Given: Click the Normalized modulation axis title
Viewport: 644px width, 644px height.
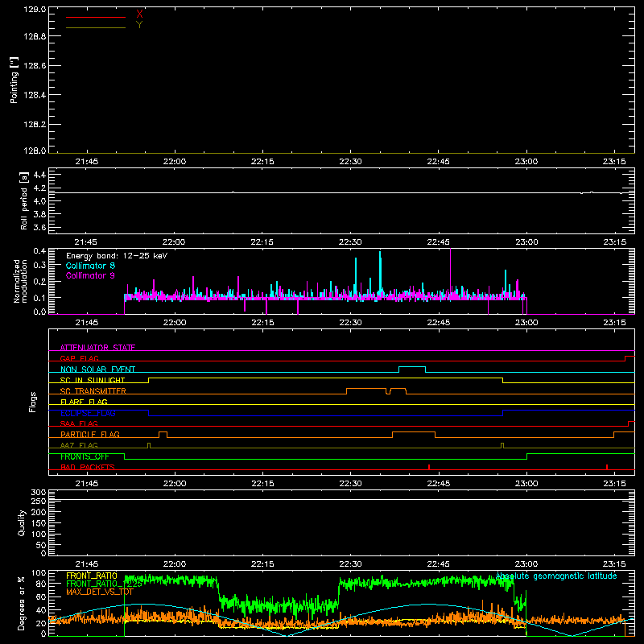Looking at the screenshot, I should [20, 281].
